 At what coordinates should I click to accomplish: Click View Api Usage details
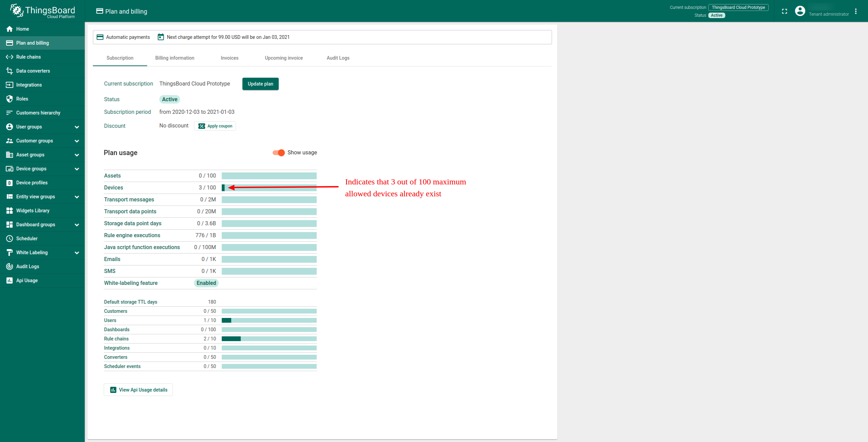point(138,390)
